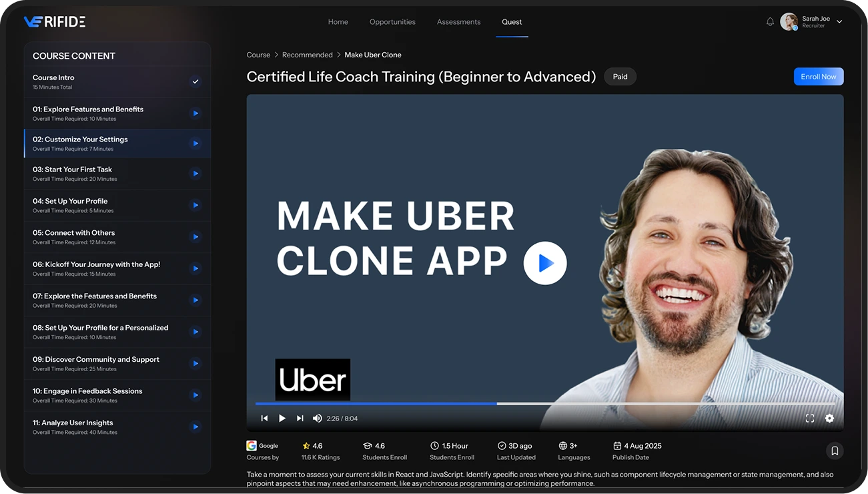Click the Verifide logo
Viewport: 868px width, 494px height.
(55, 22)
